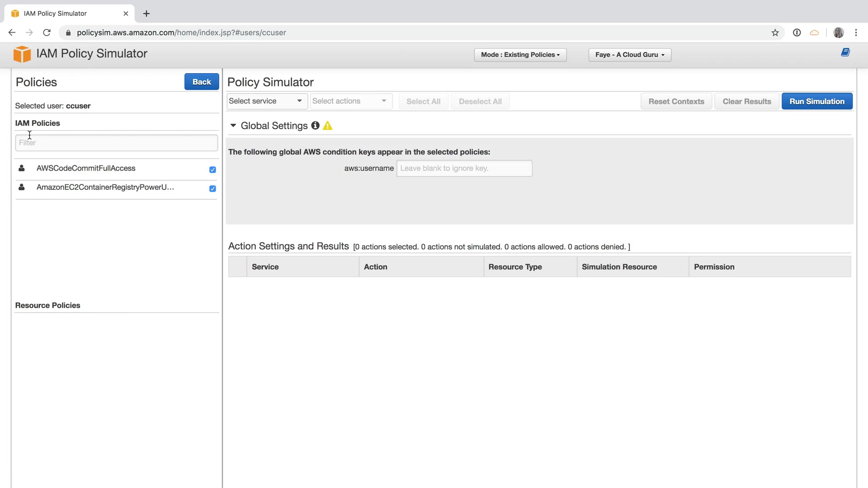Click the aws:username input field
868x488 pixels.
coord(464,169)
